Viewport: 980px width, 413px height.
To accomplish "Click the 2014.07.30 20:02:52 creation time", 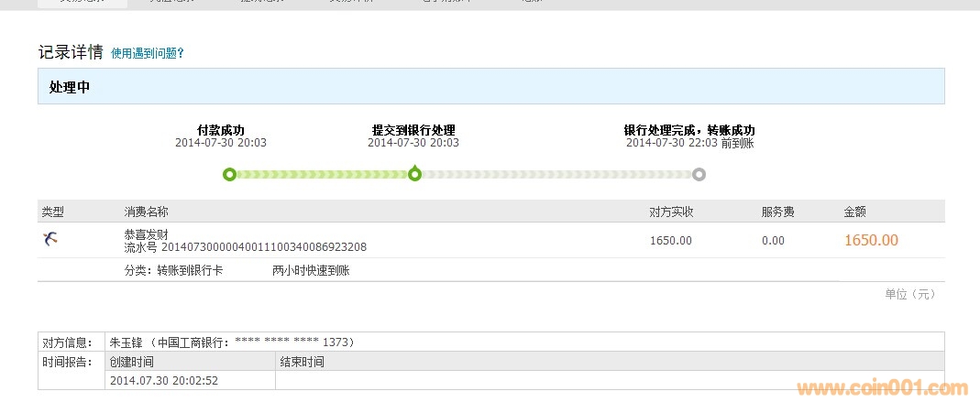I will coord(163,380).
